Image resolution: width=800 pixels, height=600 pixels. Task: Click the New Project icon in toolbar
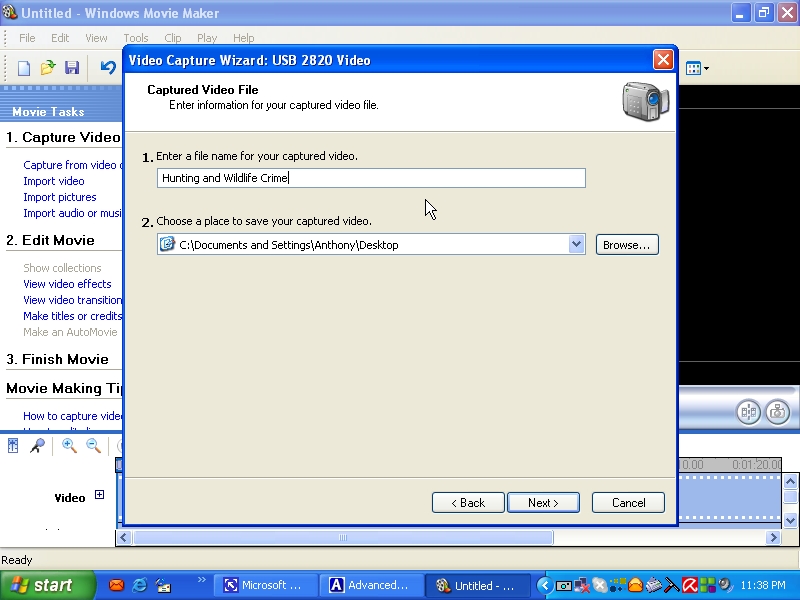click(x=24, y=68)
